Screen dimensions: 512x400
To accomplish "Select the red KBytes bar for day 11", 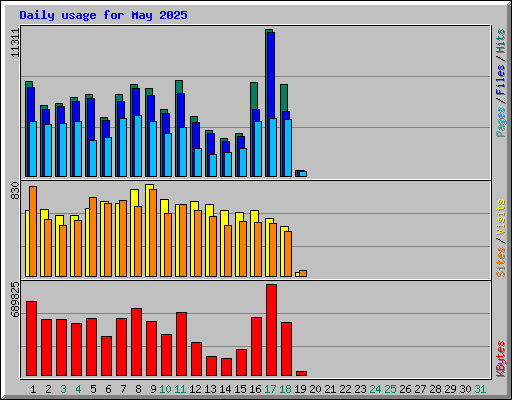I will click(181, 344).
